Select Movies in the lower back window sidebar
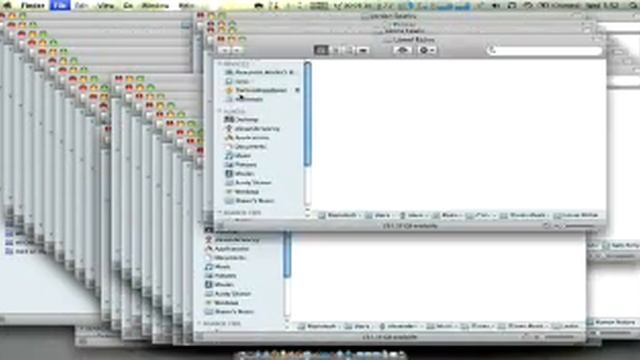 pos(219,284)
